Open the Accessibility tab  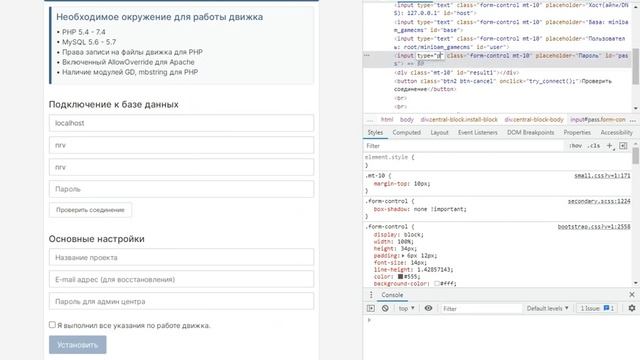coord(616,133)
